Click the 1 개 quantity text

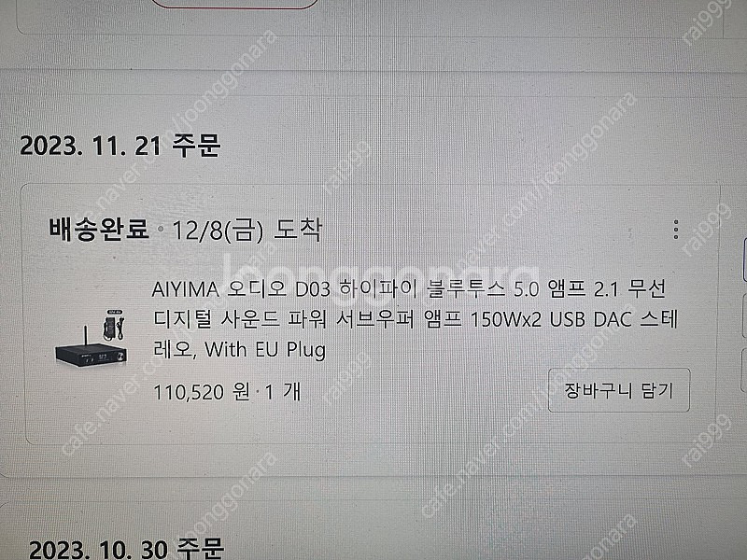(x=283, y=392)
